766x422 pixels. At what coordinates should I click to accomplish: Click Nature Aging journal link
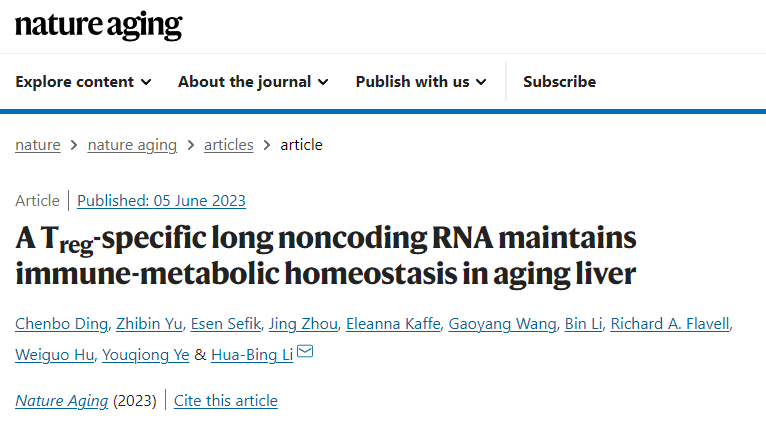(x=62, y=401)
